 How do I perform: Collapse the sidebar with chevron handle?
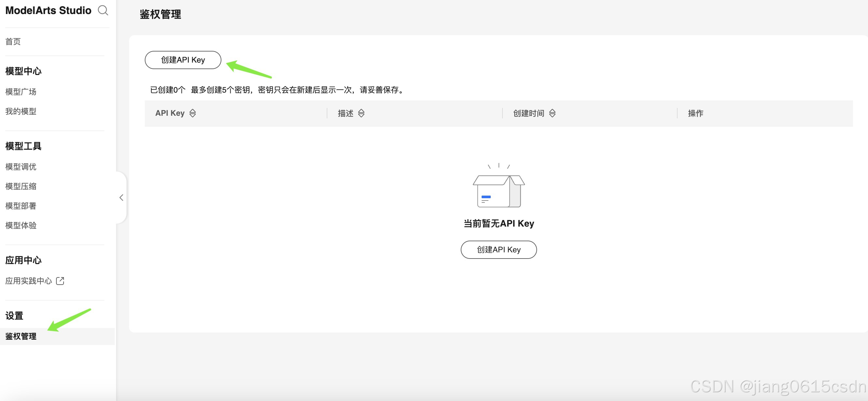[121, 198]
